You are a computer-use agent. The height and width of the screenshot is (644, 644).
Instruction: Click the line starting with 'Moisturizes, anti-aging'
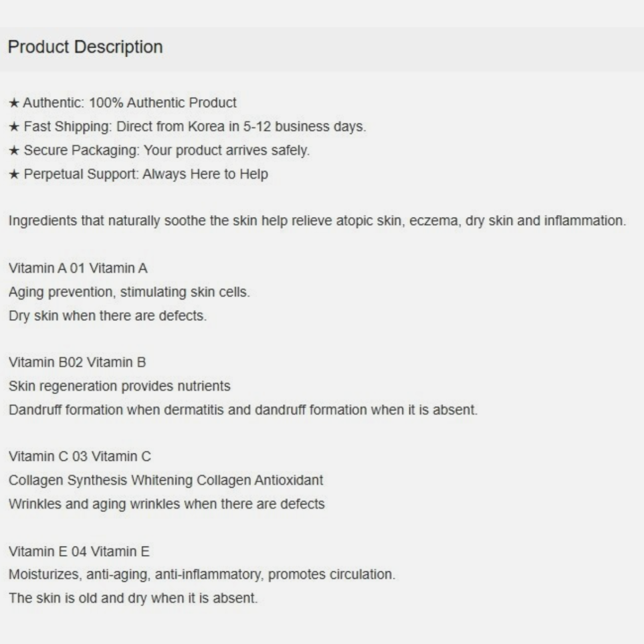(x=202, y=575)
